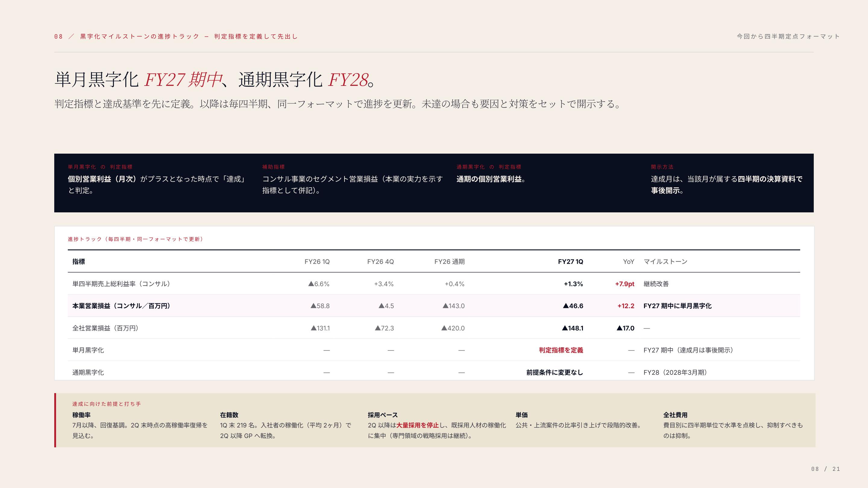Click the footer label '達成に向けた前提と打ち手'
868x488 pixels.
point(106,404)
